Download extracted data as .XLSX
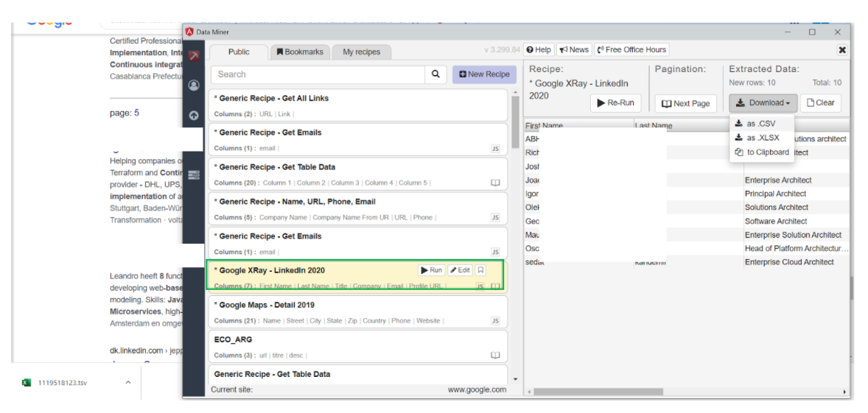 (761, 138)
